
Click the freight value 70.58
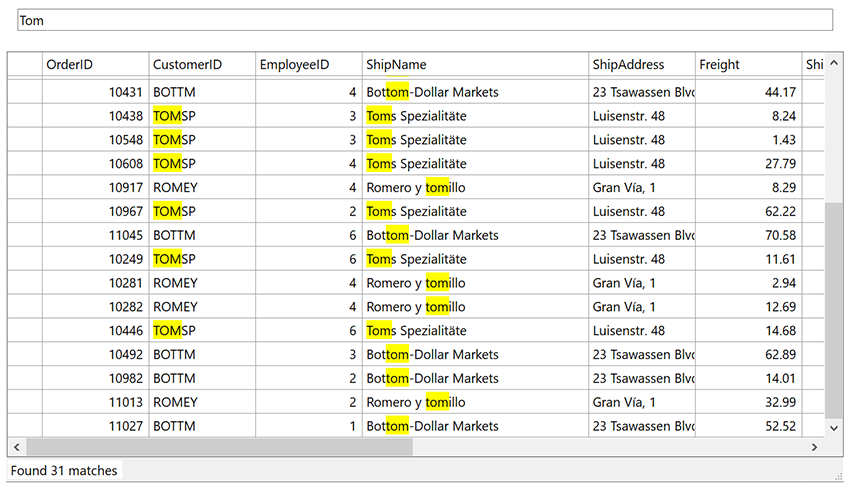tap(747, 235)
